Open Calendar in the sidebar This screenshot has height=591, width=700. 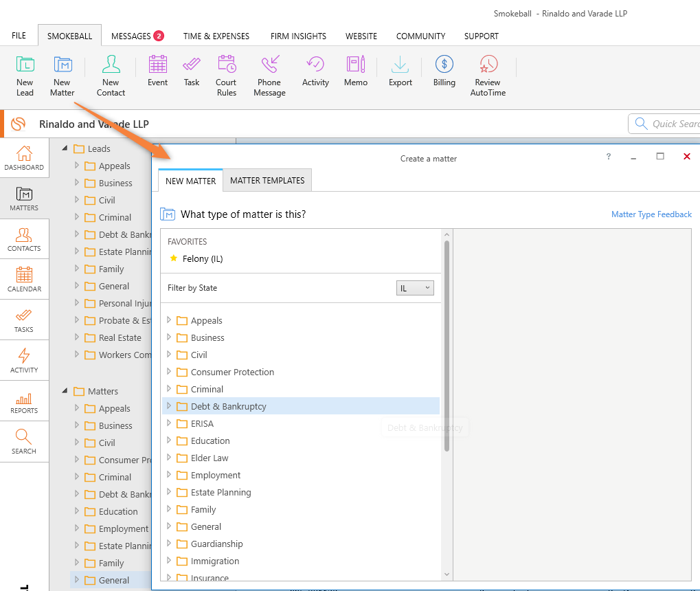[x=24, y=280]
